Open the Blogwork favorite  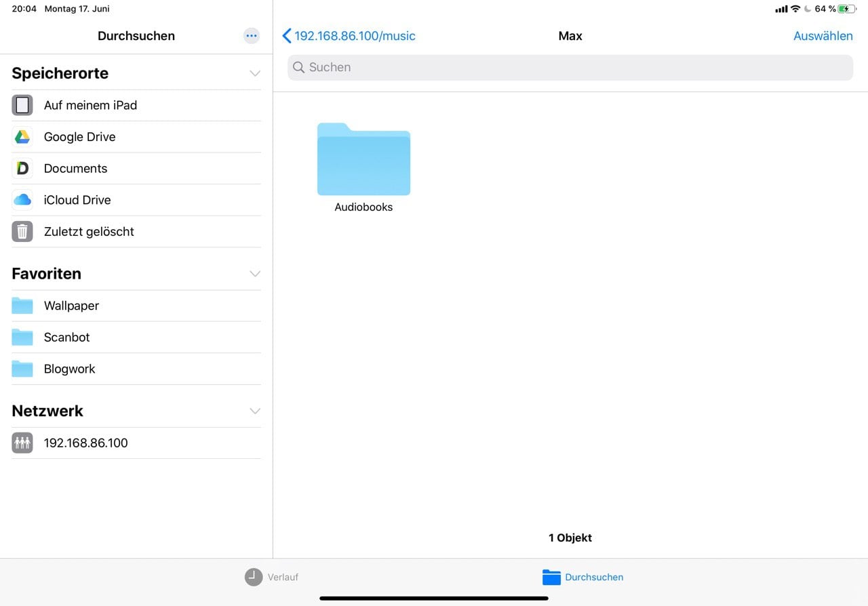[136, 369]
